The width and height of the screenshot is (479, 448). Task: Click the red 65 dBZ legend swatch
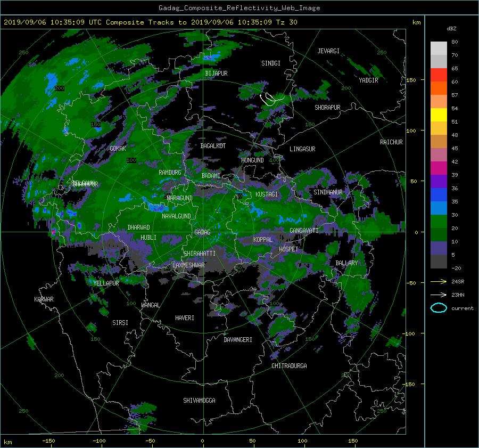[439, 75]
